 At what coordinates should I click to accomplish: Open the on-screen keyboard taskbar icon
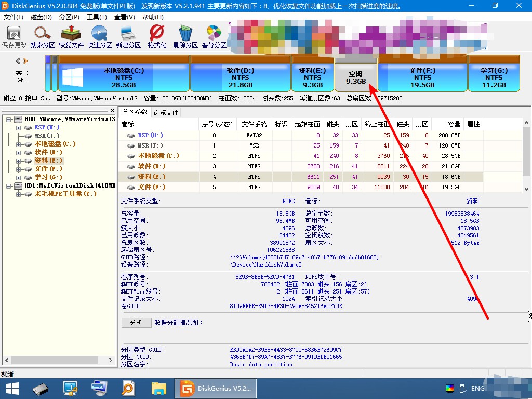tap(99, 389)
